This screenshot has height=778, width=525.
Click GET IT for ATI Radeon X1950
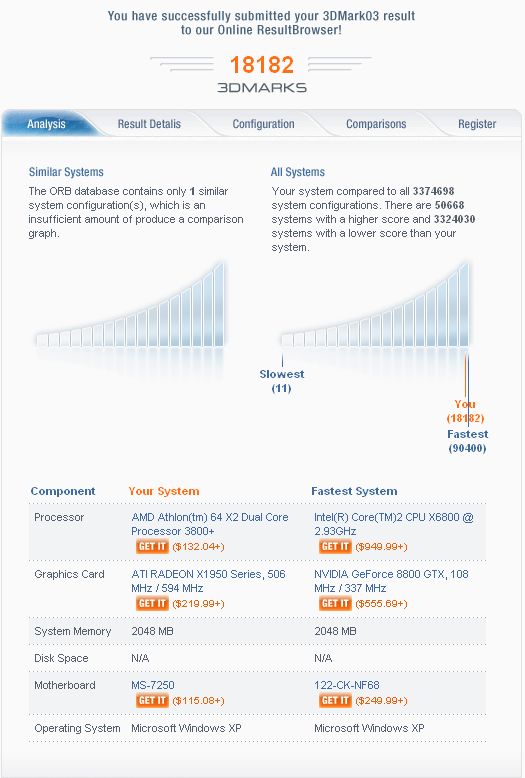click(152, 603)
